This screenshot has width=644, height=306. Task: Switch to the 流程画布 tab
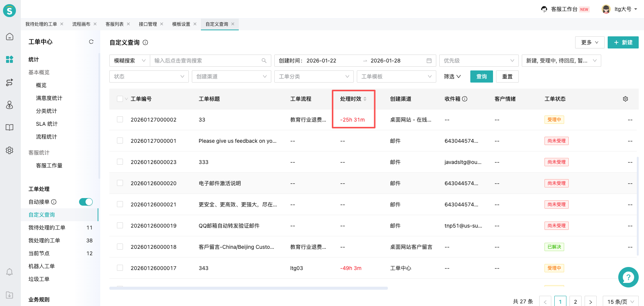[81, 24]
